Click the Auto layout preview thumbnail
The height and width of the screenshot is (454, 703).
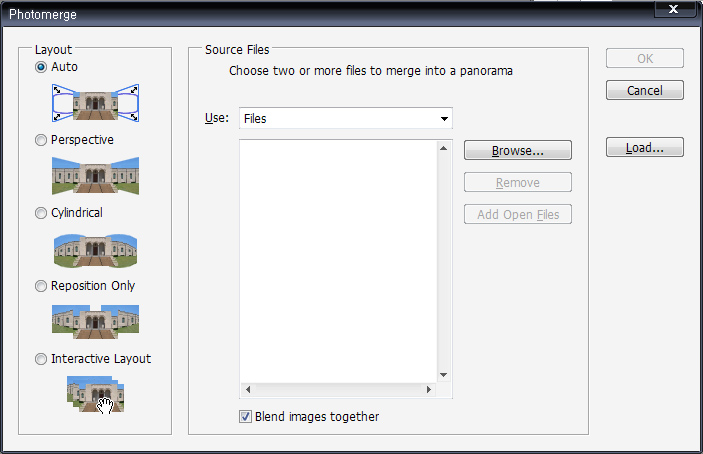pyautogui.click(x=95, y=102)
